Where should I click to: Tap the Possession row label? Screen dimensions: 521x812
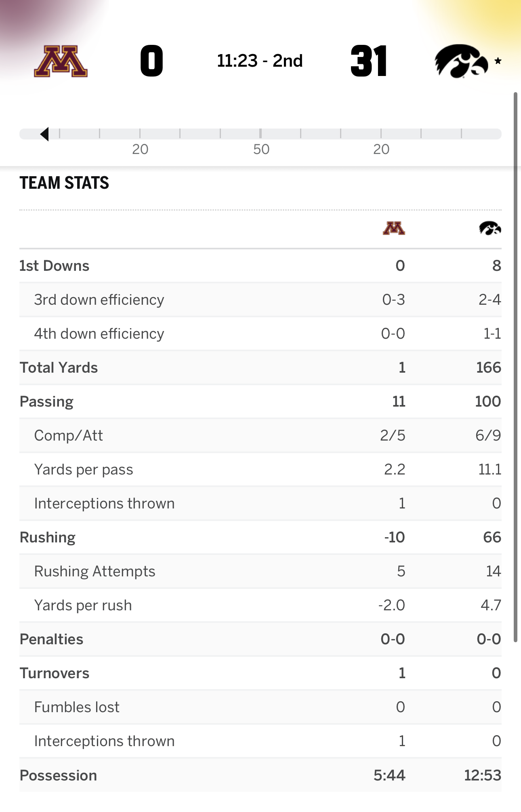(x=59, y=776)
